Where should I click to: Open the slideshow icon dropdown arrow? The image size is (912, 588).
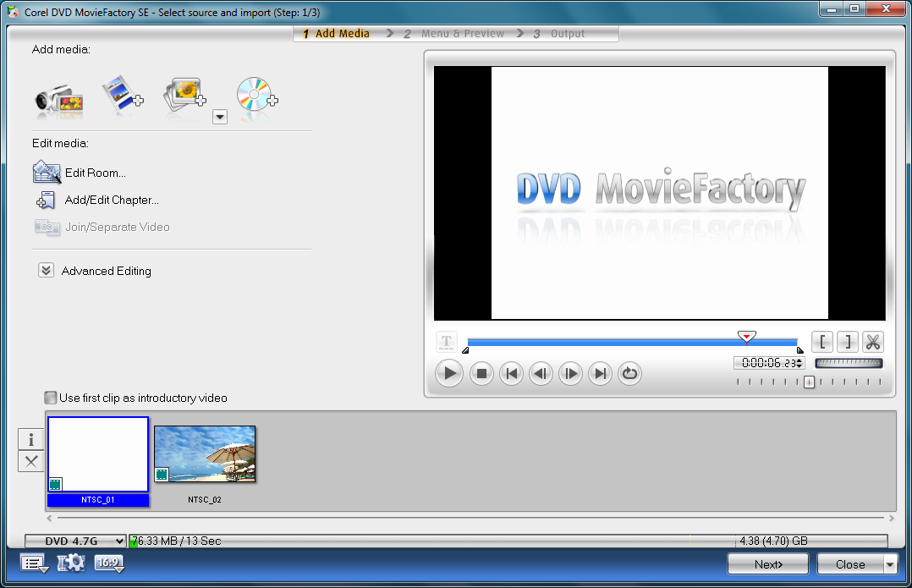pyautogui.click(x=220, y=117)
